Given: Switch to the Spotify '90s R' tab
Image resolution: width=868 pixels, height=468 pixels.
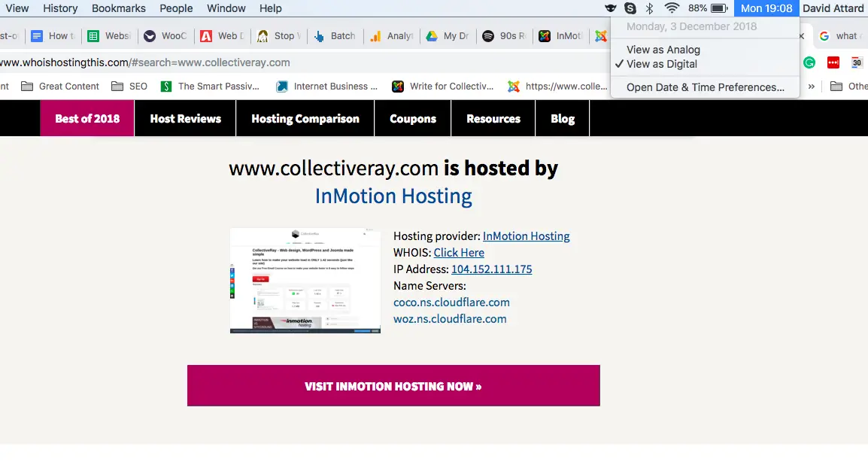Looking at the screenshot, I should 505,36.
